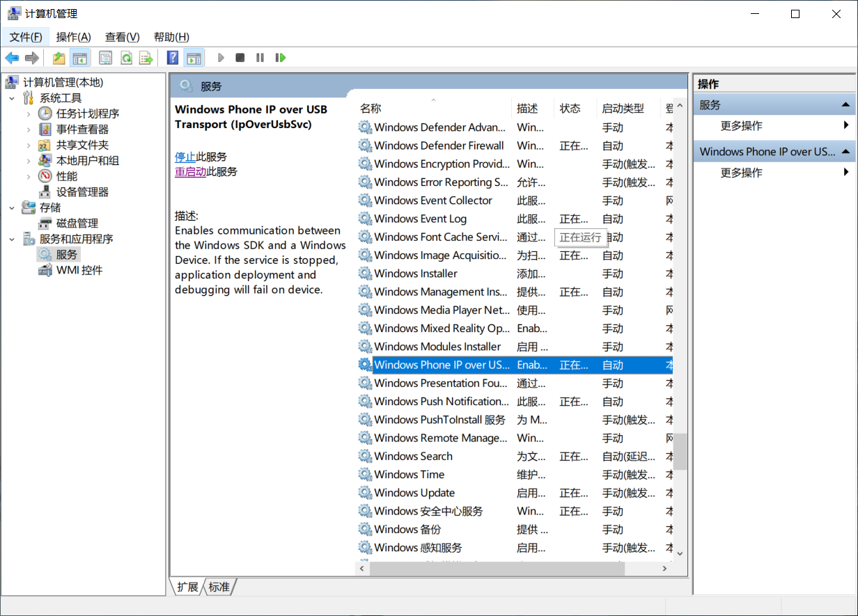Select the Windows 安全中心服务 row
858x616 pixels.
(515, 511)
